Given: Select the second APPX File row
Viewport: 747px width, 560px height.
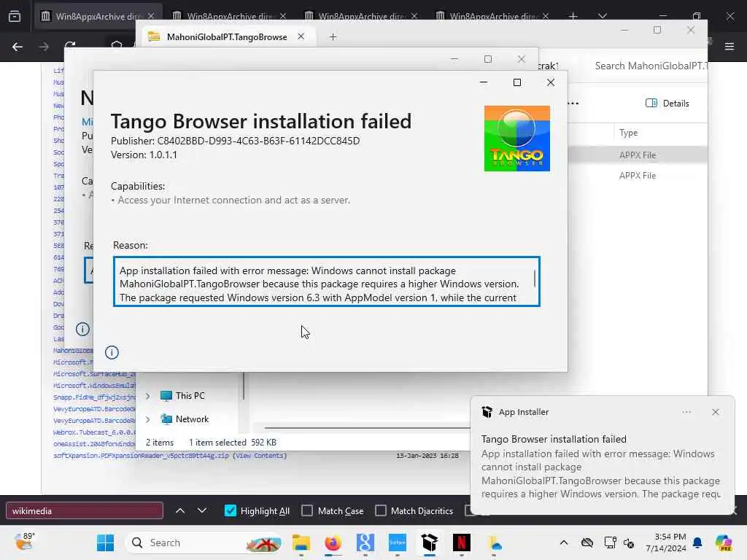Looking at the screenshot, I should pyautogui.click(x=638, y=176).
